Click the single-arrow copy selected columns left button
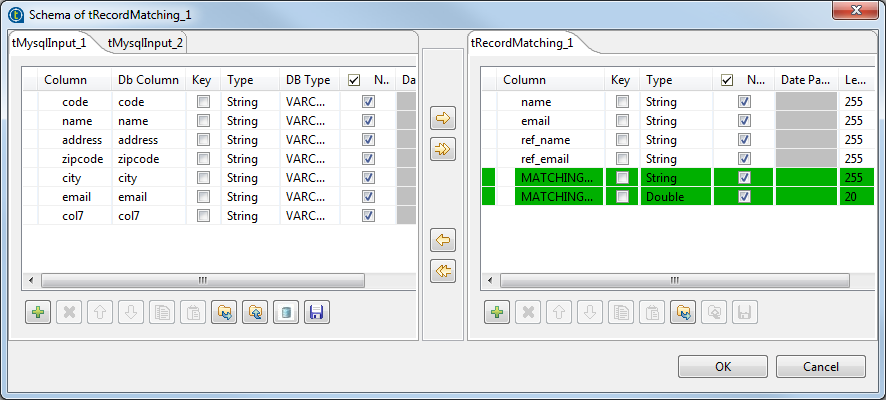The width and height of the screenshot is (886, 400). 442,240
